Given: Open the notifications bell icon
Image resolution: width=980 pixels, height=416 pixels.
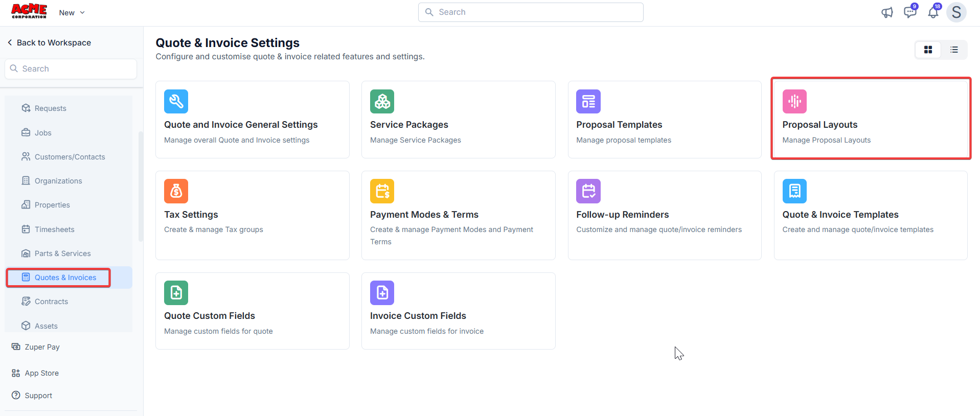Looking at the screenshot, I should (933, 12).
